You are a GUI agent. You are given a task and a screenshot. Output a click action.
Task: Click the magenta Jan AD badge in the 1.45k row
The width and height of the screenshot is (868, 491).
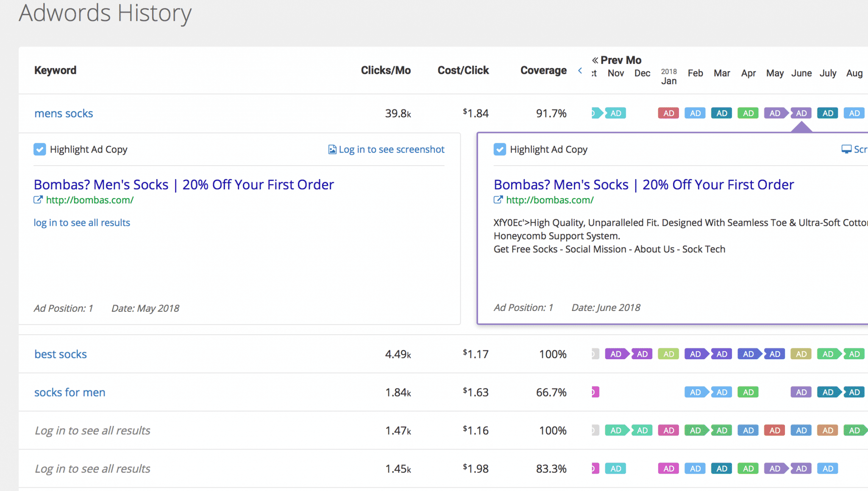668,469
